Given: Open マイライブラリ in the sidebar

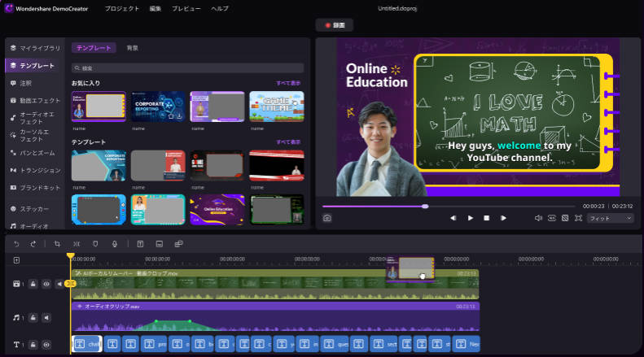Looking at the screenshot, I should click(x=35, y=48).
